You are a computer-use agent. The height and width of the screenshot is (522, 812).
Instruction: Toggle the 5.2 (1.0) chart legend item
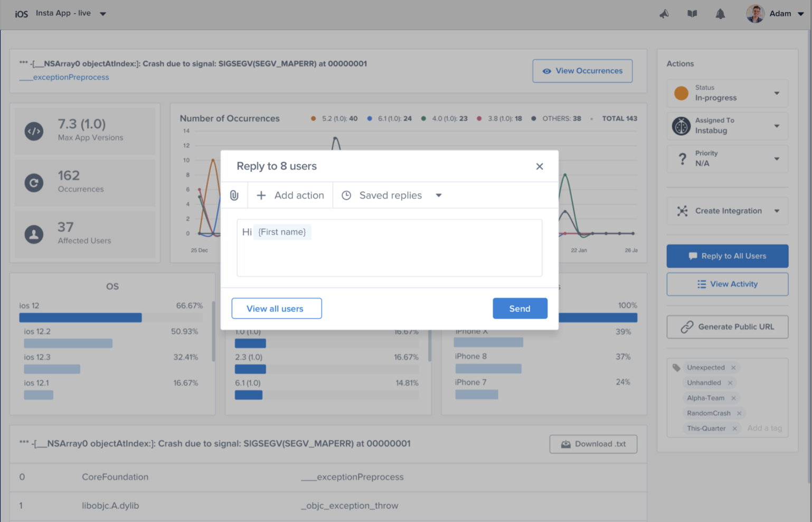(334, 118)
